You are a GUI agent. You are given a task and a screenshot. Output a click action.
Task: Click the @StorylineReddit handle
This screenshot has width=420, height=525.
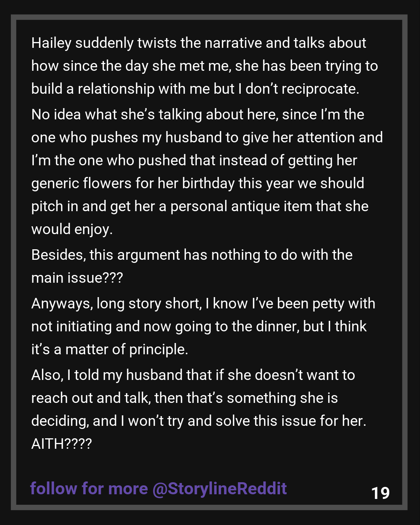click(220, 489)
